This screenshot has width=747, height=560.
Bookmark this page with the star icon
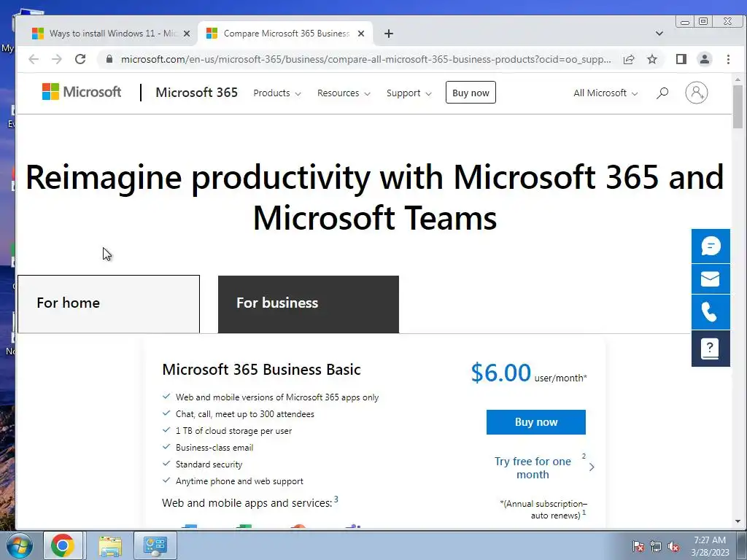[x=652, y=59]
